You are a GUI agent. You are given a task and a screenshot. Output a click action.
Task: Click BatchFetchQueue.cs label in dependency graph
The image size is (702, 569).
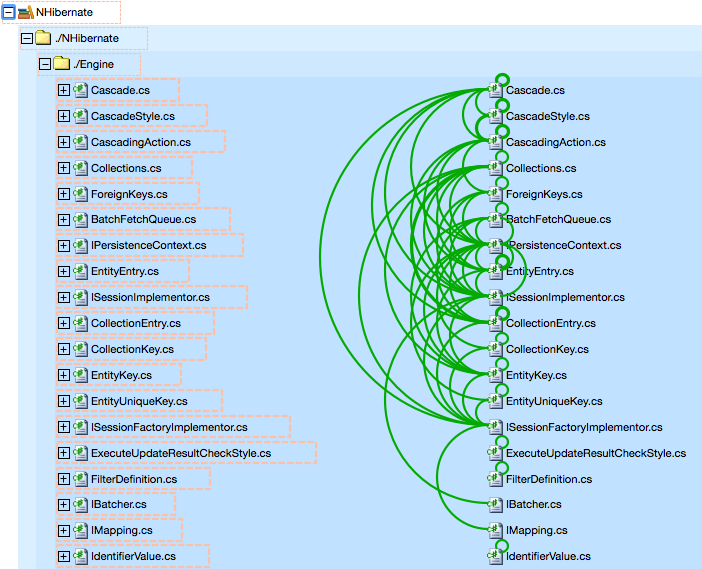point(558,219)
